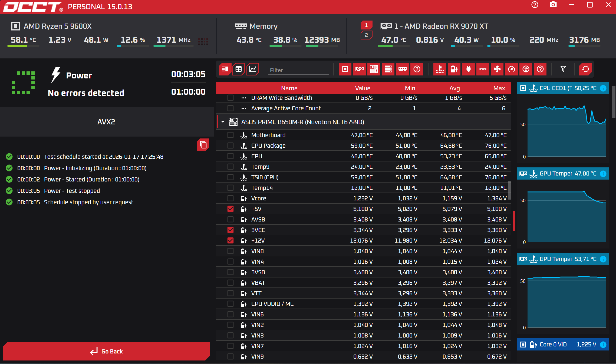Viewport: 616px width, 364px height.
Task: Copy the test log to clipboard
Action: [x=203, y=145]
